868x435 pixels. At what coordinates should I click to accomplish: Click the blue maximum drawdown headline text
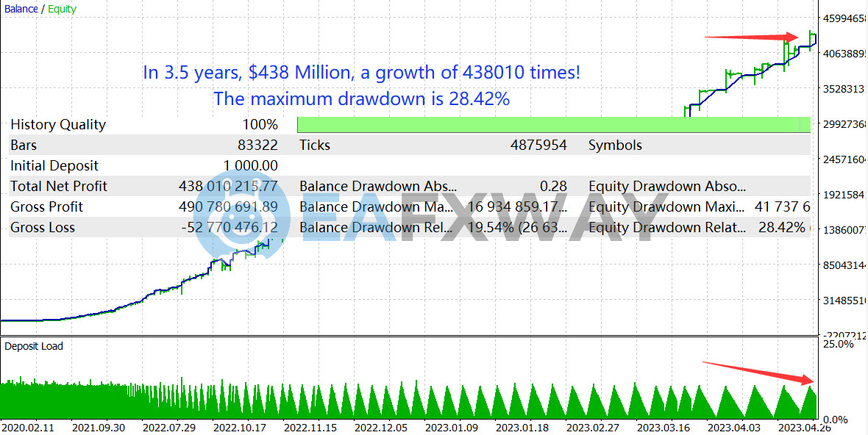coord(361,98)
